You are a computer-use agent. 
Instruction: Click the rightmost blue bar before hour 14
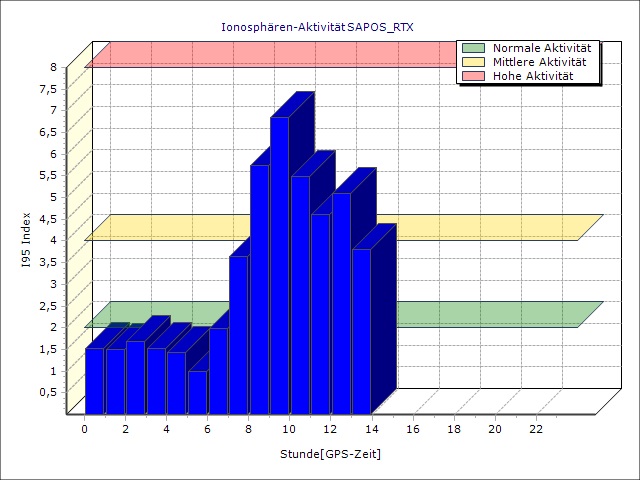tap(361, 330)
